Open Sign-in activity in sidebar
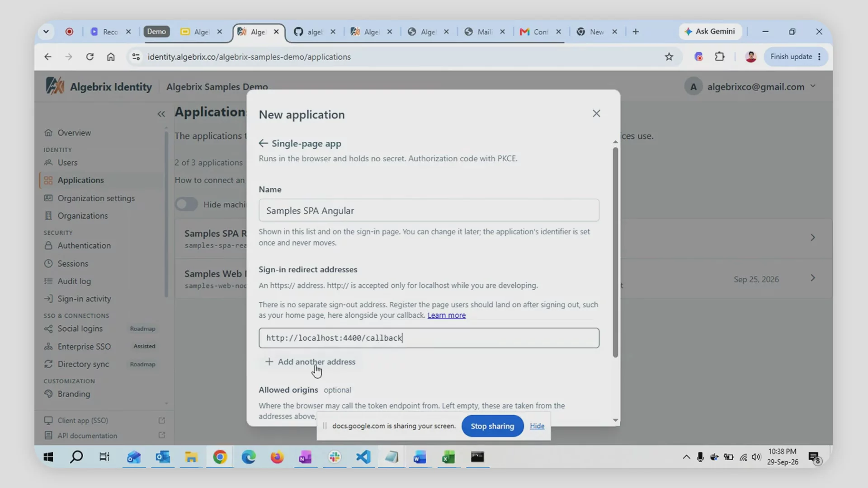Image resolution: width=868 pixels, height=488 pixels. (84, 299)
